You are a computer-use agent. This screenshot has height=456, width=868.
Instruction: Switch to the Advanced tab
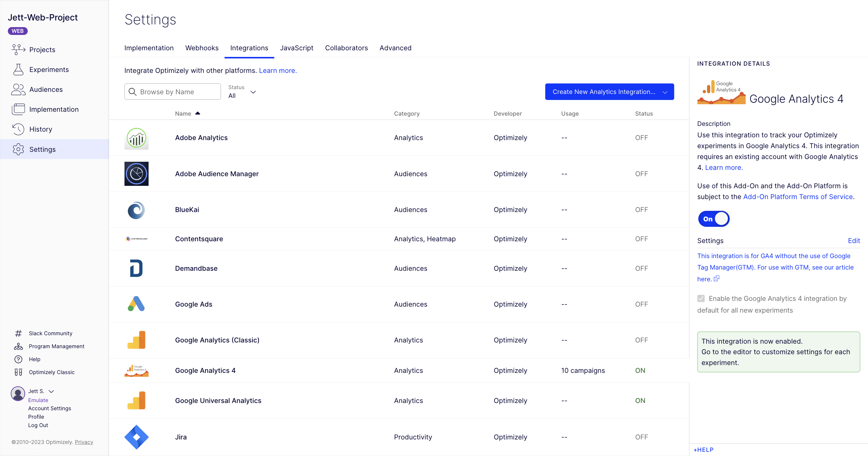point(395,48)
